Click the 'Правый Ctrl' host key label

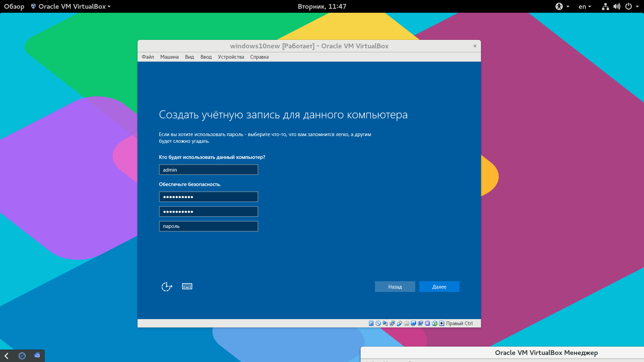point(459,323)
